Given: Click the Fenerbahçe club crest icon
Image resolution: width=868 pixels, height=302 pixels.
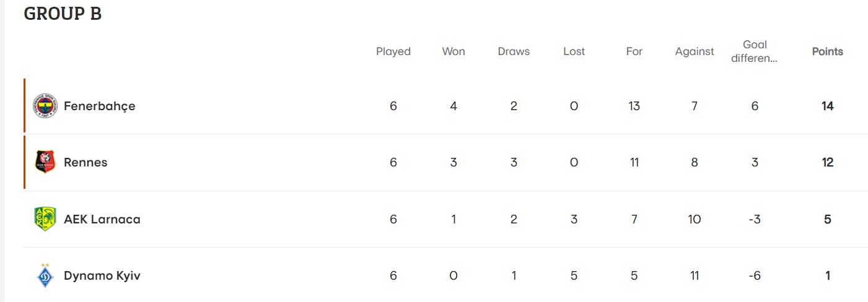Looking at the screenshot, I should click(45, 106).
